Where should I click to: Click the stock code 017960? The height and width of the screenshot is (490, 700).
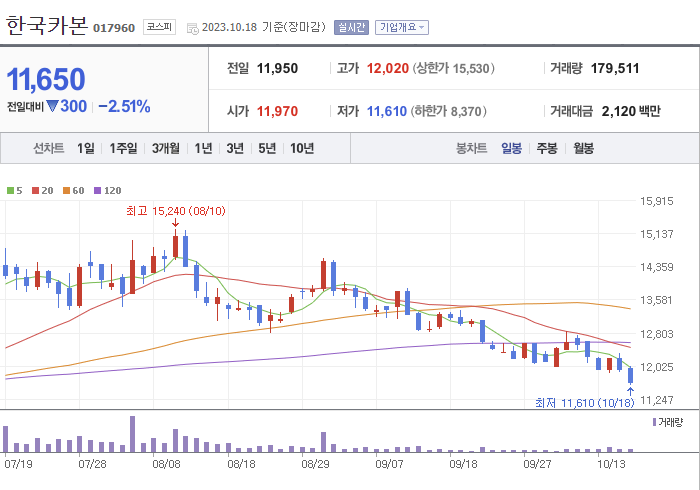(114, 28)
